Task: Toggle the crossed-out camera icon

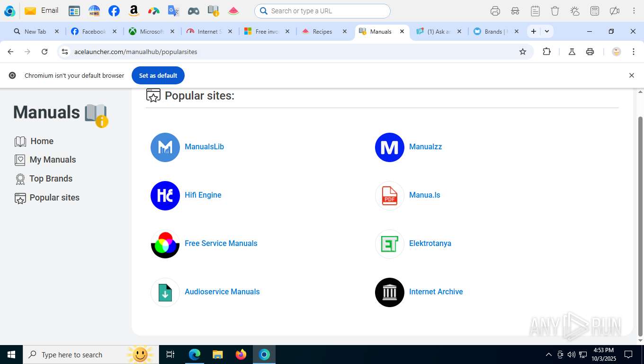Action: (x=615, y=11)
